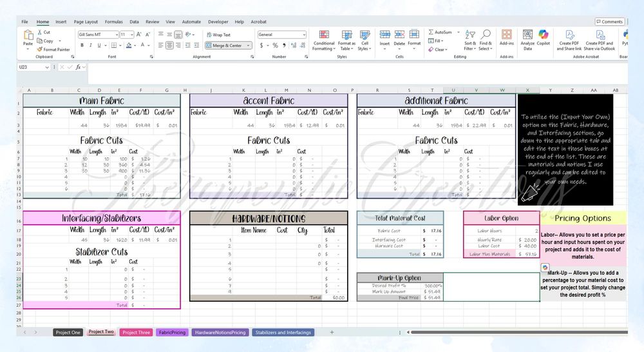
Task: Click the Decrease Indent icon
Action: [x=187, y=45]
